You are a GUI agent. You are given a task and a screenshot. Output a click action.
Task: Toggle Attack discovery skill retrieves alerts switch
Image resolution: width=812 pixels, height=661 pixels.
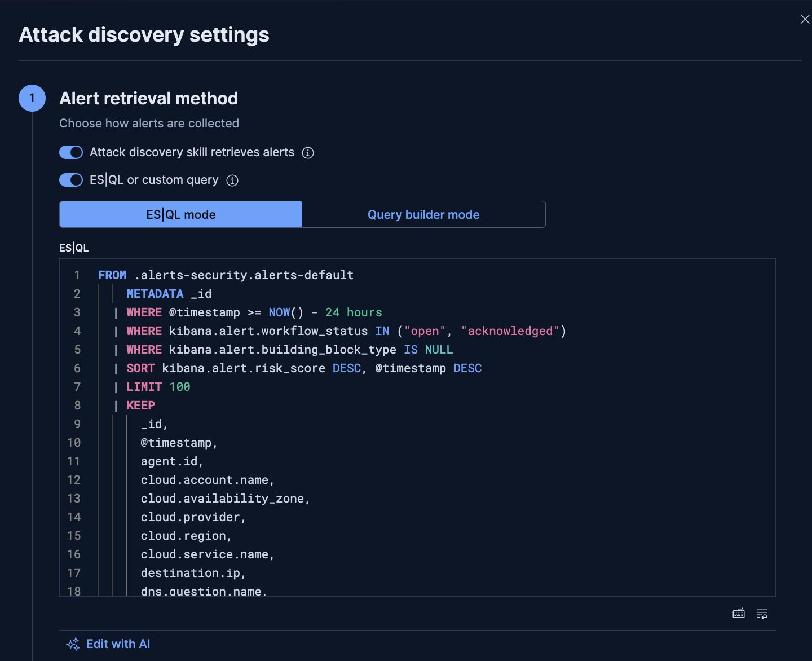point(71,152)
